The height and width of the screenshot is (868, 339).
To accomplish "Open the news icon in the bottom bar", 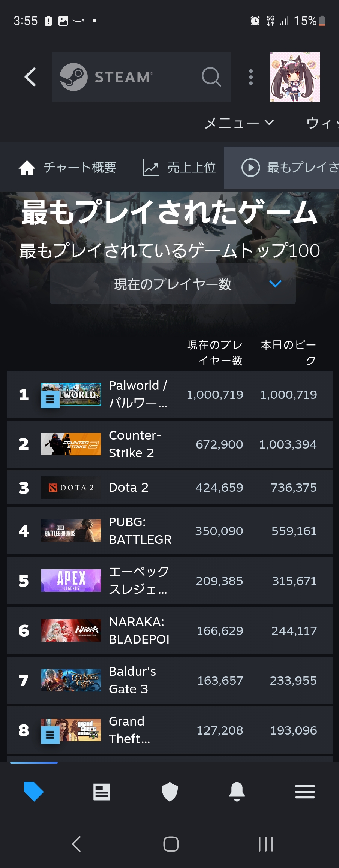I will click(x=102, y=792).
